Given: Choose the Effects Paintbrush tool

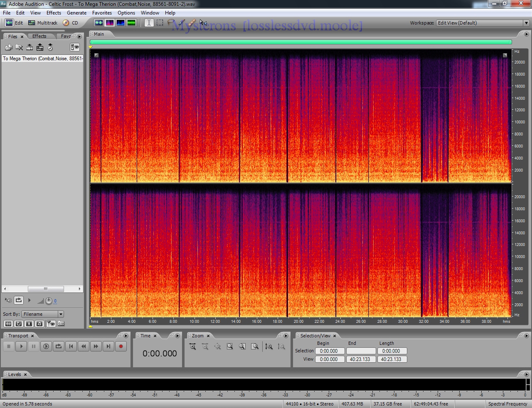Looking at the screenshot, I should [x=181, y=22].
